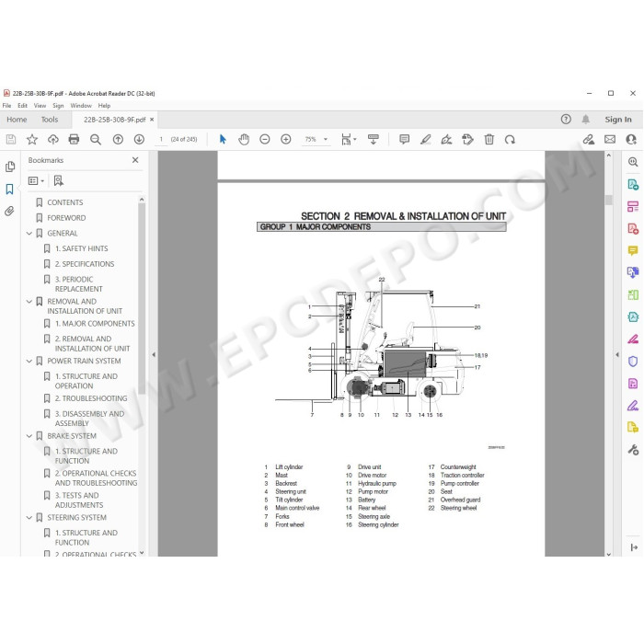644x644 pixels.
Task: Collapse the right tools pane arrow
Action: (617, 354)
